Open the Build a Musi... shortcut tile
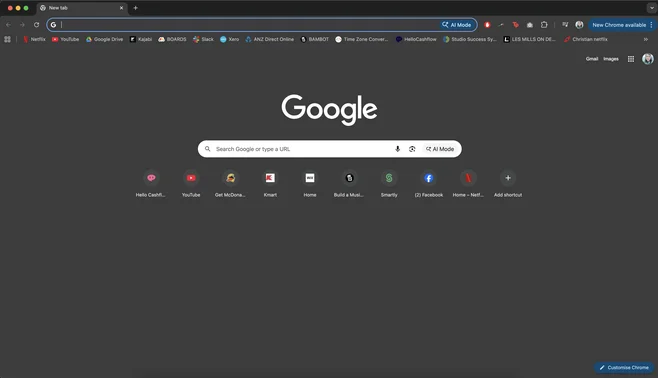Screen dimensions: 658x378 pos(349,183)
